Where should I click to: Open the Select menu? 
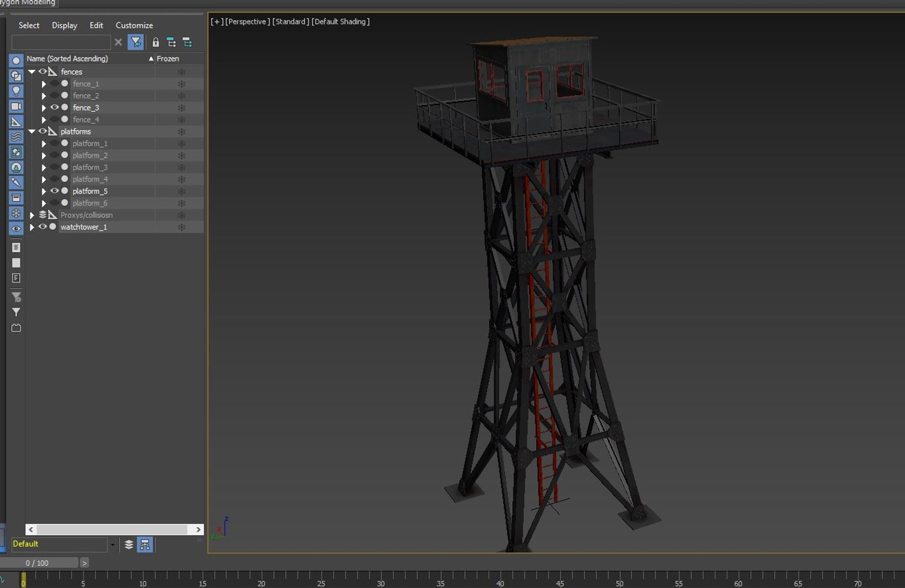[29, 25]
